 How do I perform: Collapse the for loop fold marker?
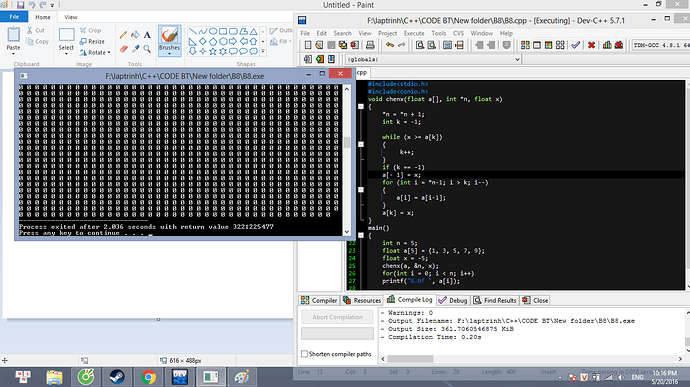tap(361, 190)
